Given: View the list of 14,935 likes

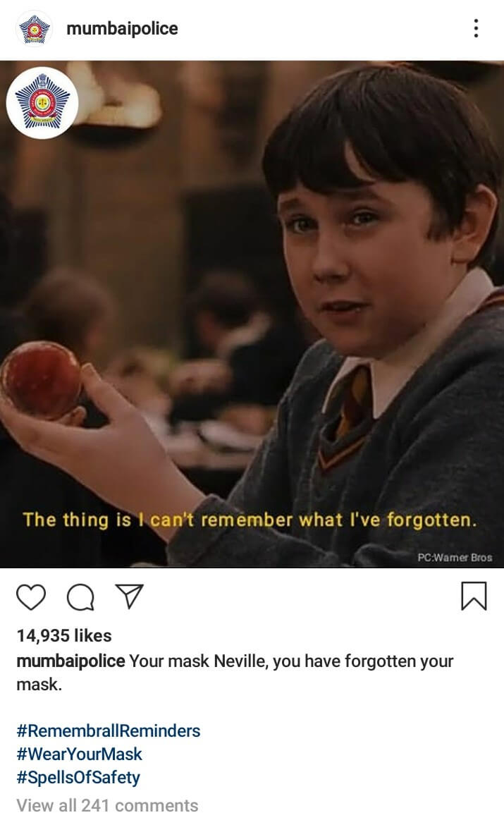Looking at the screenshot, I should click(x=64, y=635).
